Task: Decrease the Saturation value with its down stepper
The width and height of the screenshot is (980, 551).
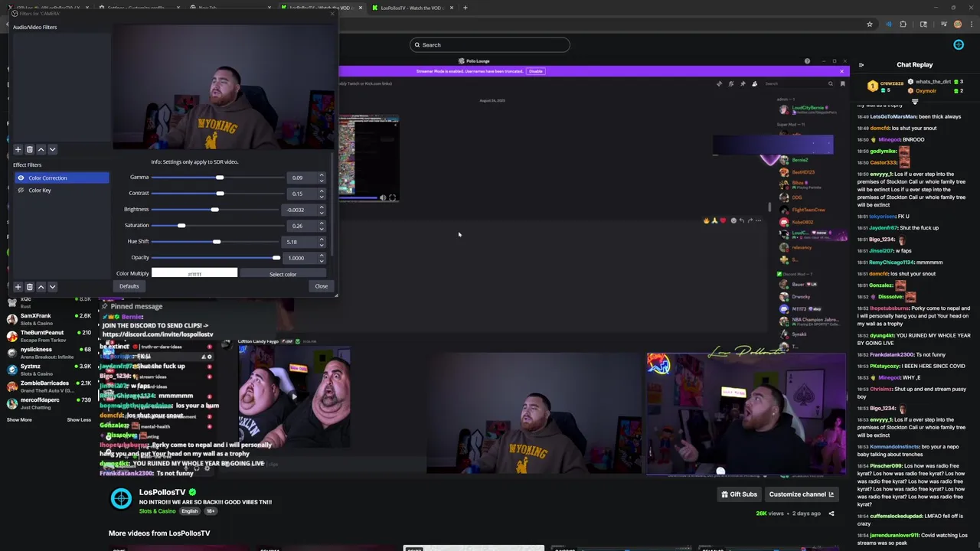Action: (322, 228)
